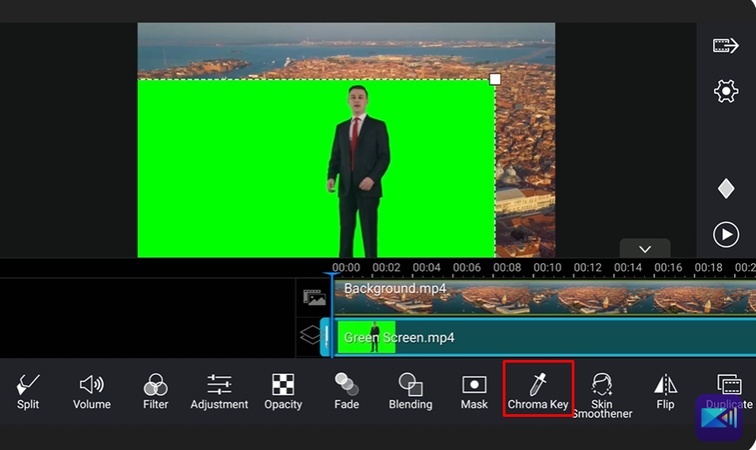
Task: Click the 00:10 timecode on the ruler
Action: pyautogui.click(x=547, y=267)
